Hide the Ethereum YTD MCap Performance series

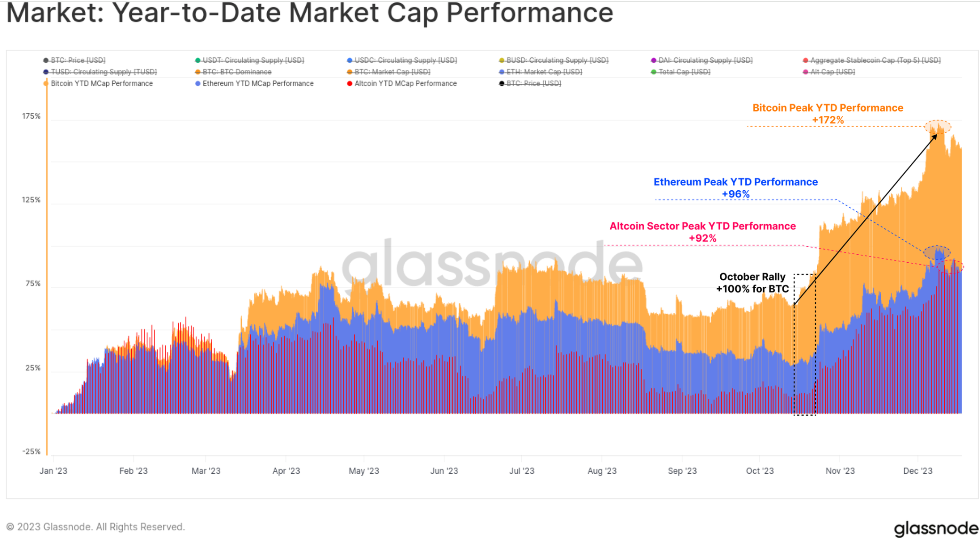point(257,83)
